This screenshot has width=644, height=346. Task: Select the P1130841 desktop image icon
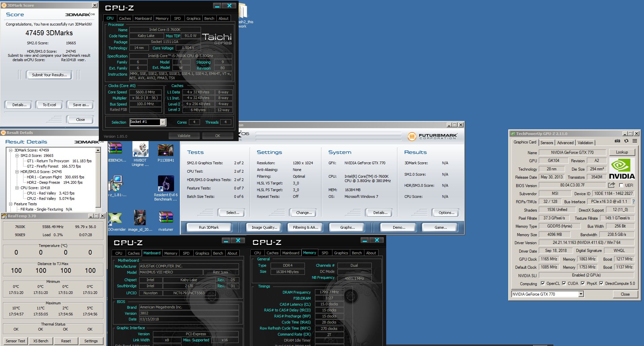pos(166,150)
